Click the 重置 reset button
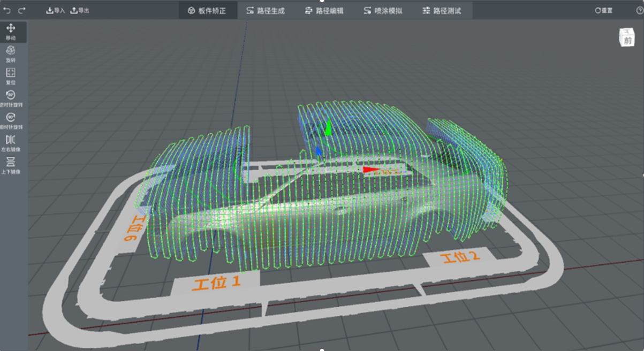This screenshot has height=351, width=644. (x=604, y=10)
